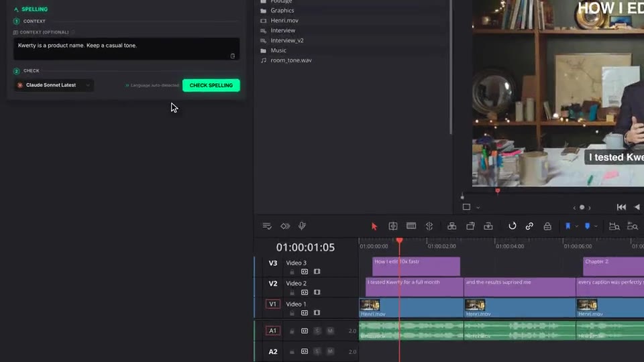644x362 pixels.
Task: Click the SPELLING section header
Action: click(x=31, y=9)
